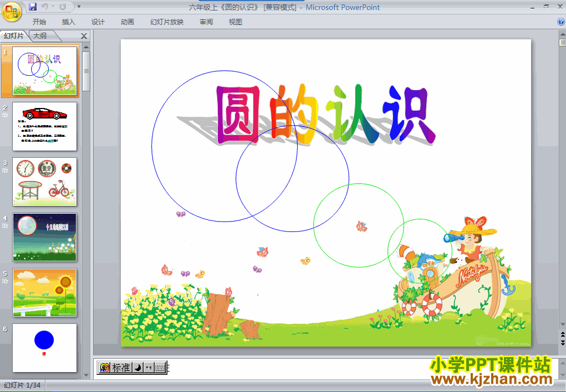Viewport: 566px width, 392px height.
Task: Open the 审阅 ribbon tab
Action: [206, 22]
